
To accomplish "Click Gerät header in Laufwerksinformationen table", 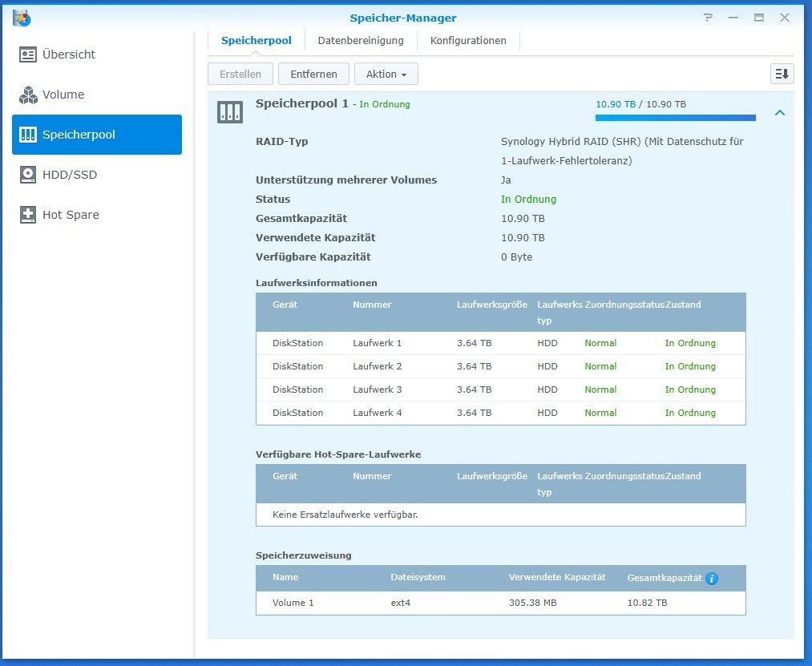I will pyautogui.click(x=285, y=305).
